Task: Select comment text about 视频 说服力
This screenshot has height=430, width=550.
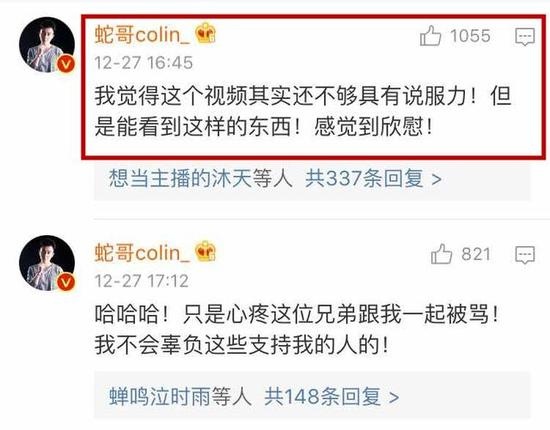Action: (x=303, y=111)
